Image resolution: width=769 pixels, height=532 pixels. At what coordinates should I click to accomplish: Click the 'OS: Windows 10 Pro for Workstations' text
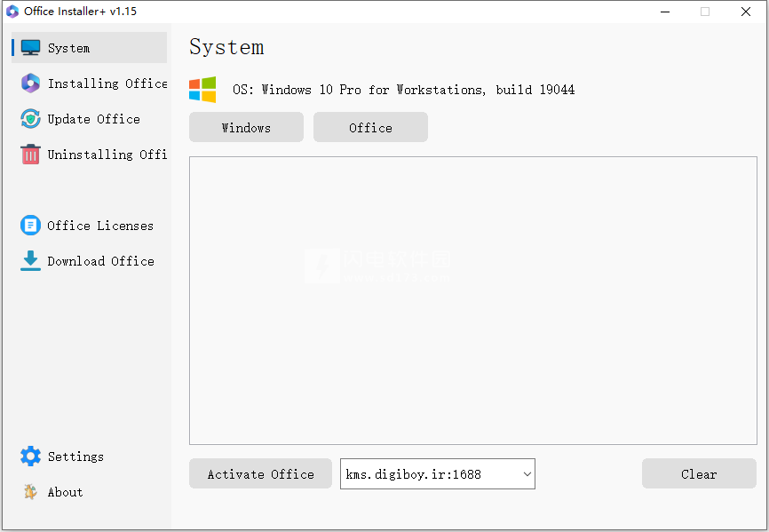(x=359, y=90)
